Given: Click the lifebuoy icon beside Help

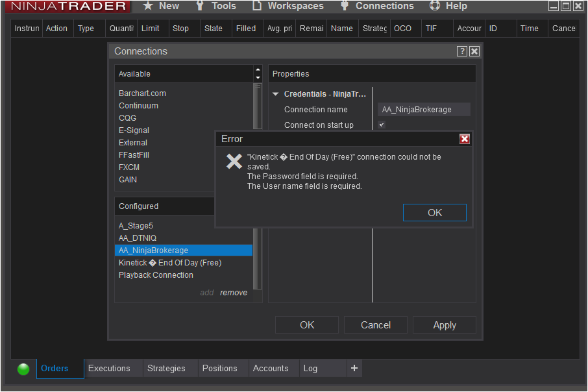Looking at the screenshot, I should (x=435, y=6).
